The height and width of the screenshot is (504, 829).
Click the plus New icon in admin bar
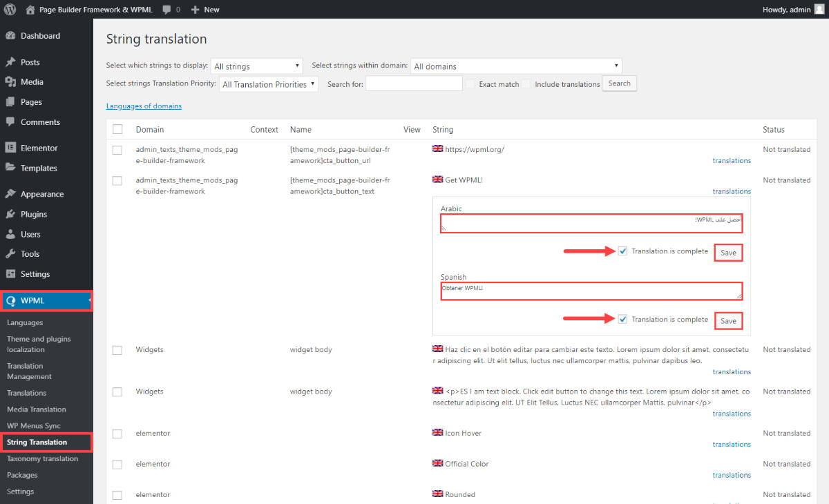[195, 10]
